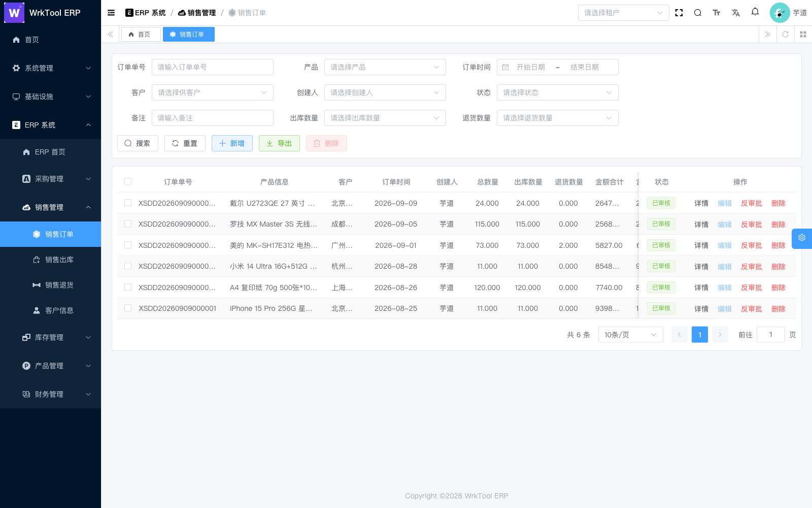
Task: Open 客户信息 sidebar item
Action: [x=51, y=310]
